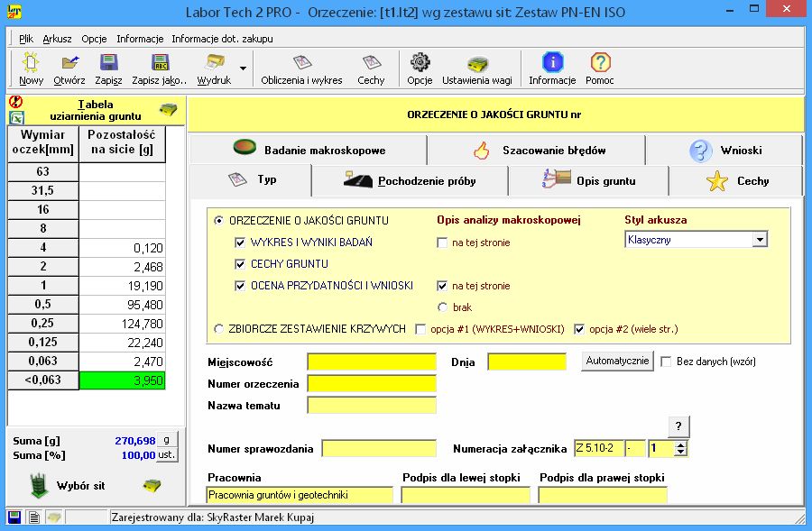
Task: Click the Wybór sit sieve icon
Action: (x=38, y=485)
